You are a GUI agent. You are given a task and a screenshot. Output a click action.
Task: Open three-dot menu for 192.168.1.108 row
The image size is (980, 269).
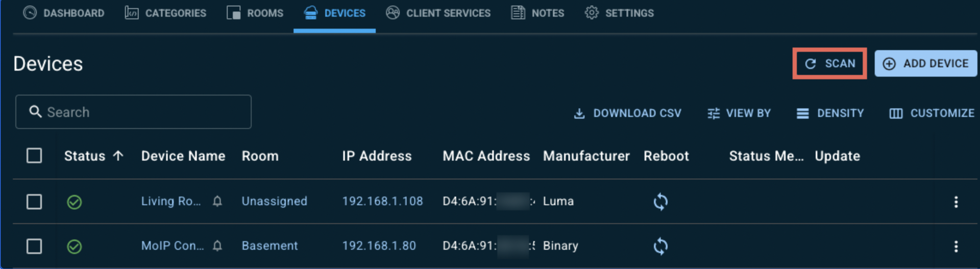[955, 202]
